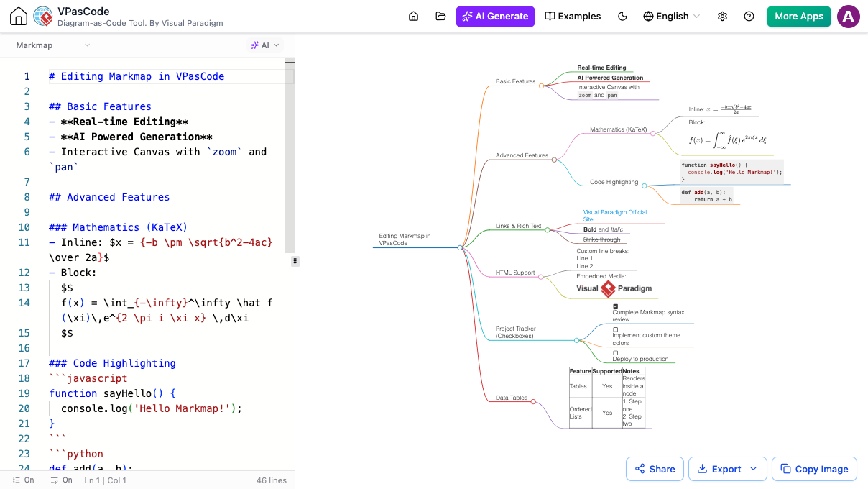Image resolution: width=868 pixels, height=489 pixels.
Task: Click the home outline icon at top left
Action: [x=19, y=17]
